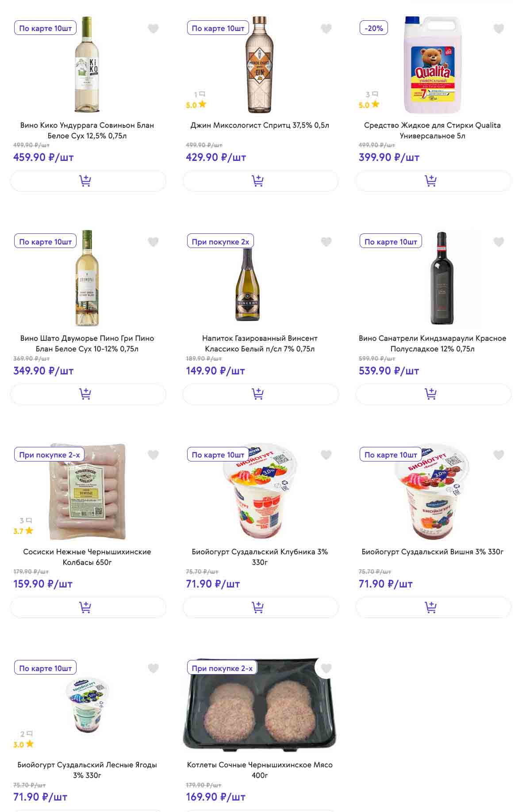Favorite the Шато Двуморье Pinot Gris wine
Image resolution: width=526 pixels, height=812 pixels.
tap(153, 242)
